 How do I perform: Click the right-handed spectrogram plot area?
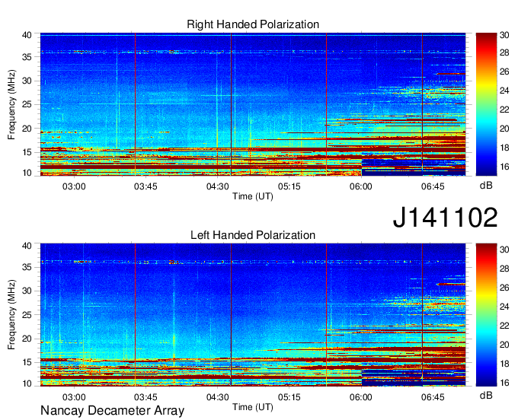[253, 104]
